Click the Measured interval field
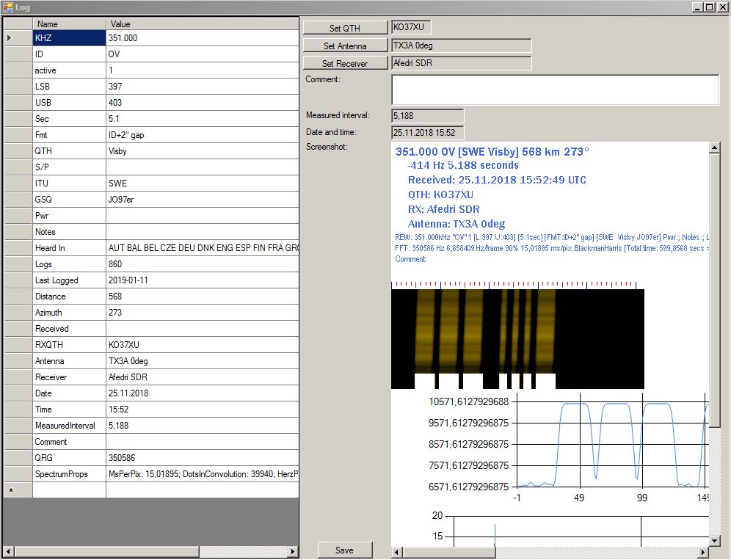 pos(428,116)
